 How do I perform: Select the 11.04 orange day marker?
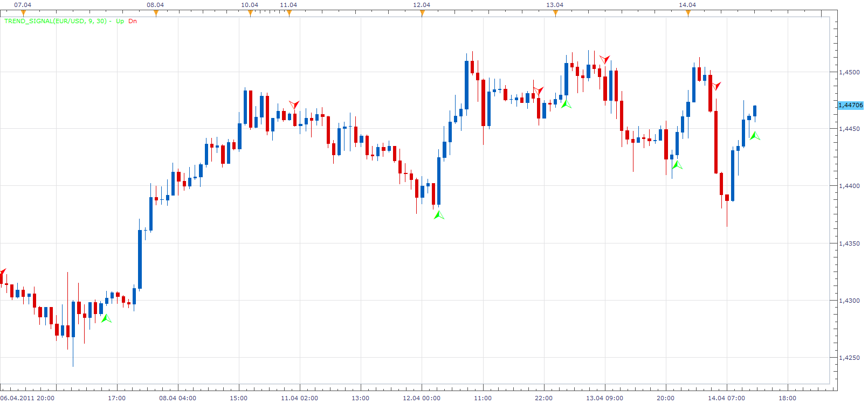(289, 13)
